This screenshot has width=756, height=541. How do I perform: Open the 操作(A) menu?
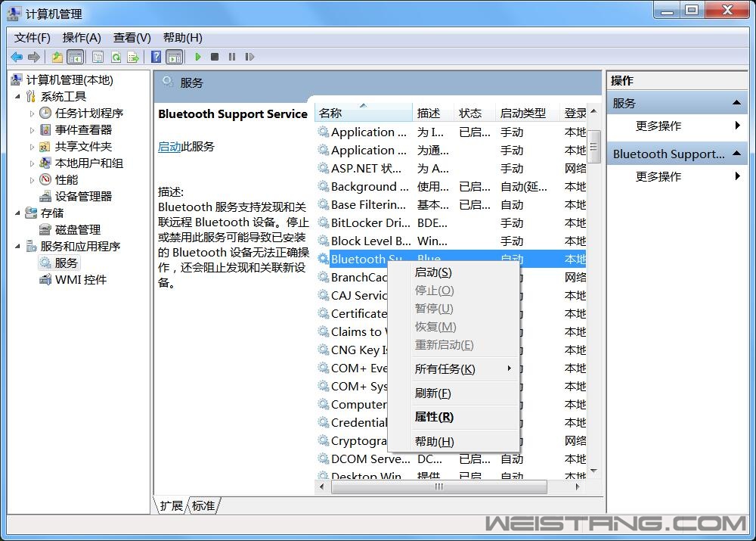(x=82, y=38)
